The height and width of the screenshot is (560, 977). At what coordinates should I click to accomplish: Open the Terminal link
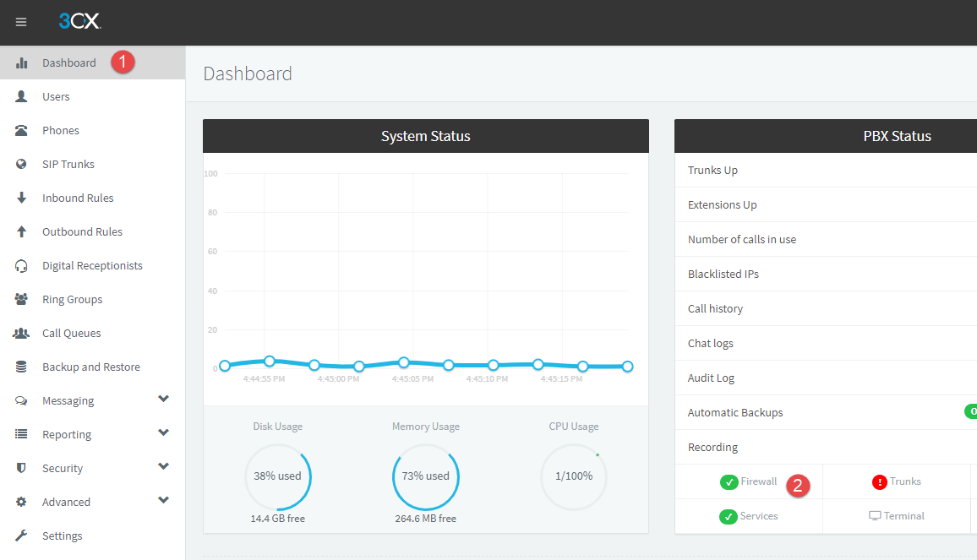pos(903,516)
